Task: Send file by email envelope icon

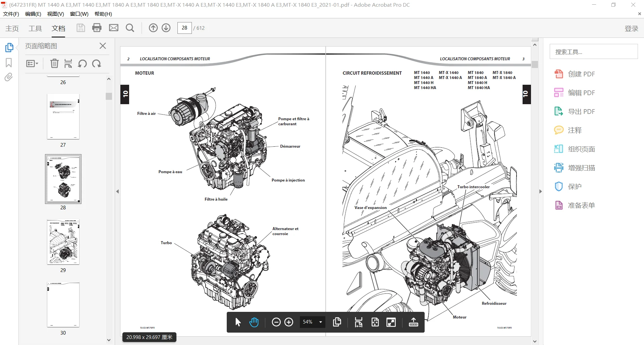Action: click(x=114, y=28)
